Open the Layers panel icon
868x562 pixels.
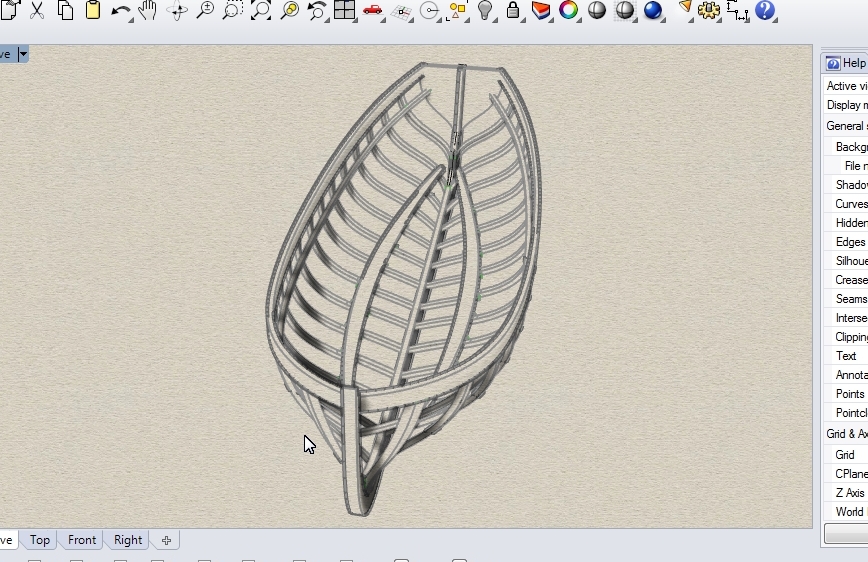click(x=541, y=11)
